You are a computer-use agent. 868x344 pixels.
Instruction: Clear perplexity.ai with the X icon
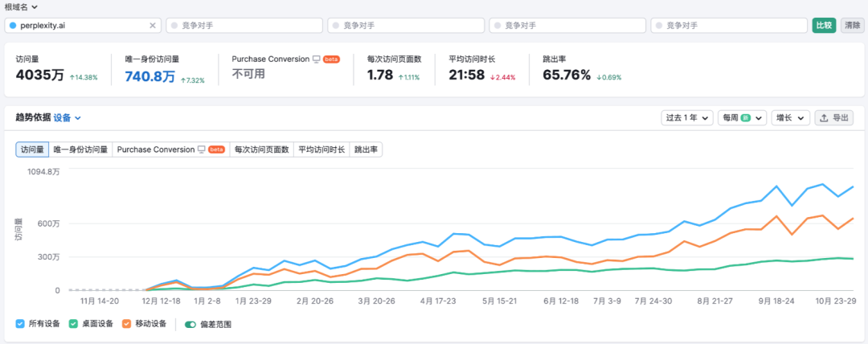[x=153, y=26]
